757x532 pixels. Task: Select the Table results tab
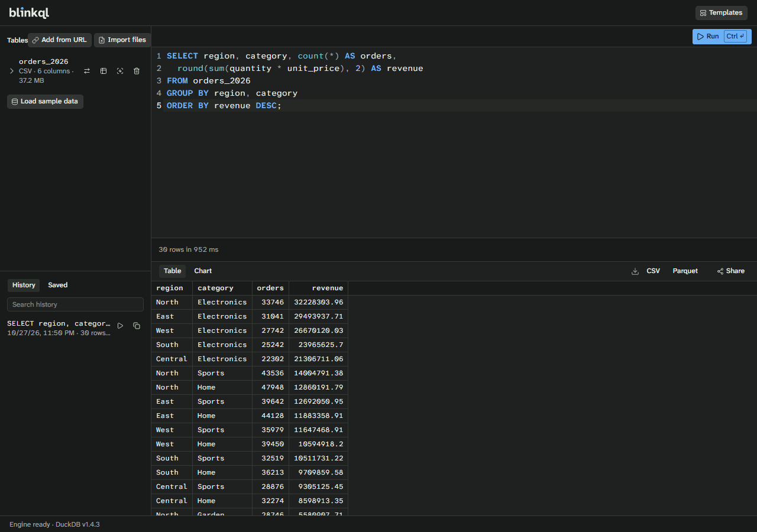tap(172, 271)
